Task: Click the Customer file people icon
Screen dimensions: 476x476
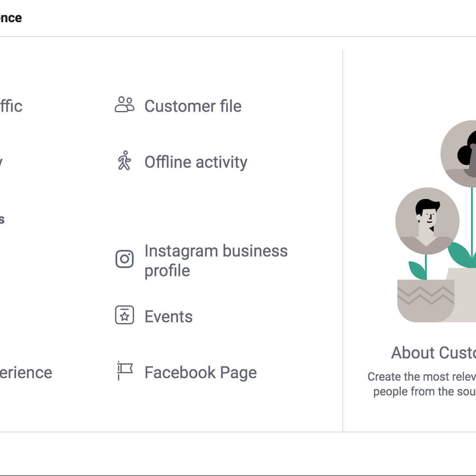Action: 125,105
